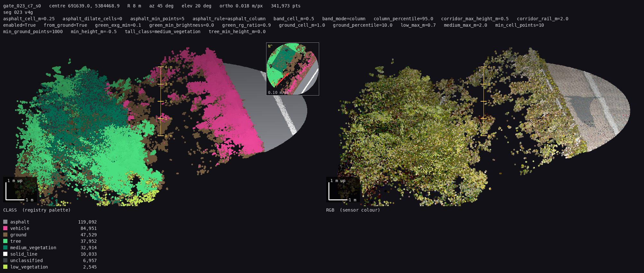Screen dimensions: 644x273
Task: Click the N^ north indicator in minimap
Action: pos(270,46)
